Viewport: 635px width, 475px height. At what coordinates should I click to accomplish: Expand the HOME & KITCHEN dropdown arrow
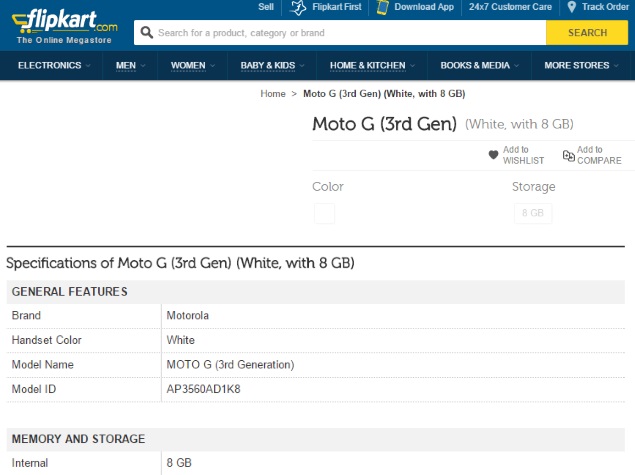pyautogui.click(x=412, y=66)
